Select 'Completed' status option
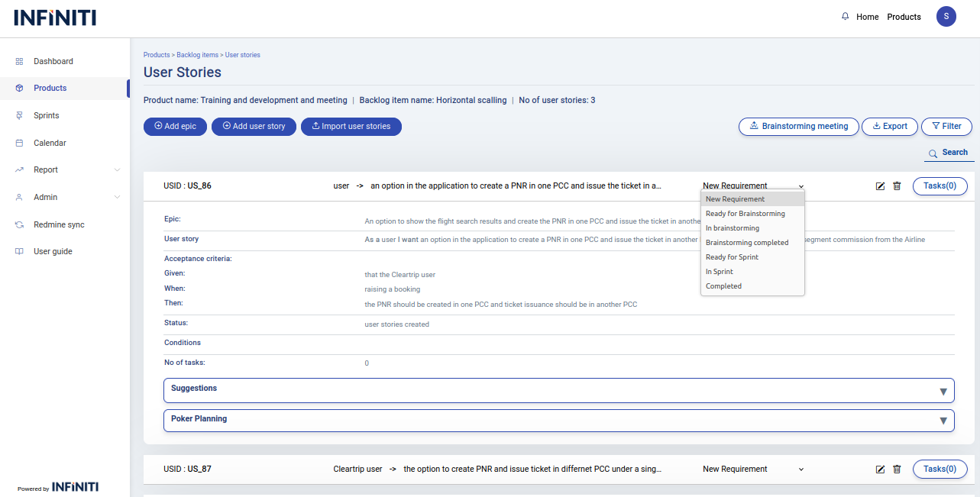980x497 pixels. pyautogui.click(x=723, y=286)
